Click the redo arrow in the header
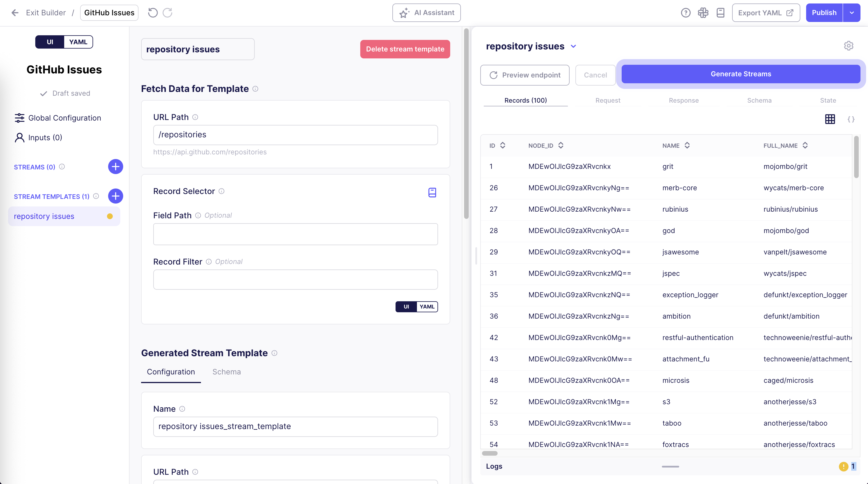The height and width of the screenshot is (484, 868). (x=168, y=12)
